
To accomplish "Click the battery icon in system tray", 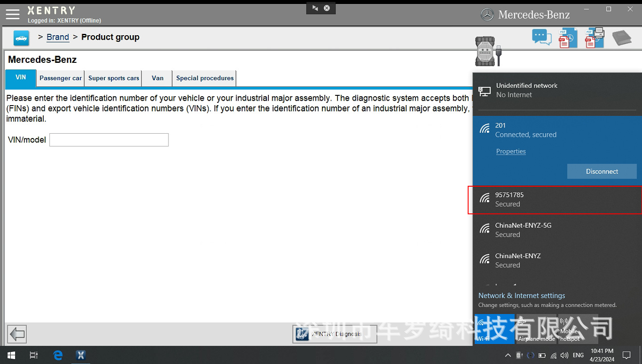I will [542, 356].
